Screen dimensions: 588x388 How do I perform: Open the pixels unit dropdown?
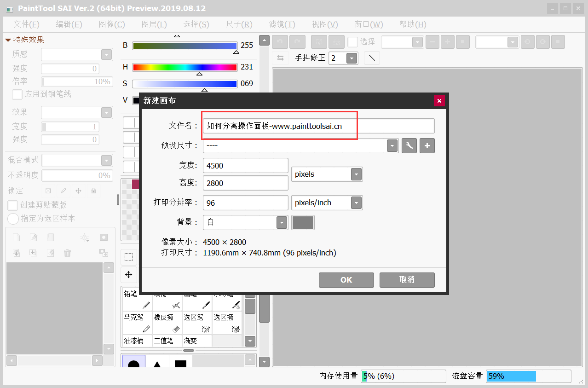click(356, 174)
